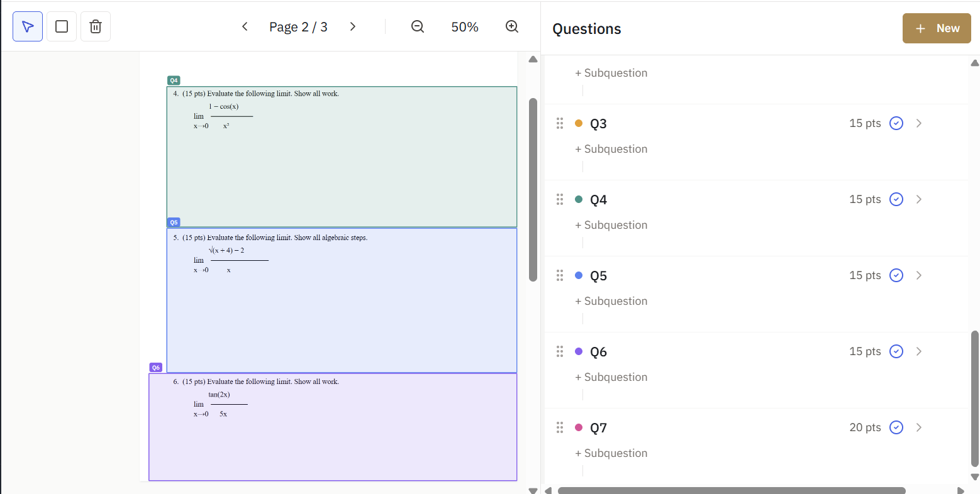Click the Q3 checkmark circle icon
This screenshot has height=494, width=980.
click(896, 123)
